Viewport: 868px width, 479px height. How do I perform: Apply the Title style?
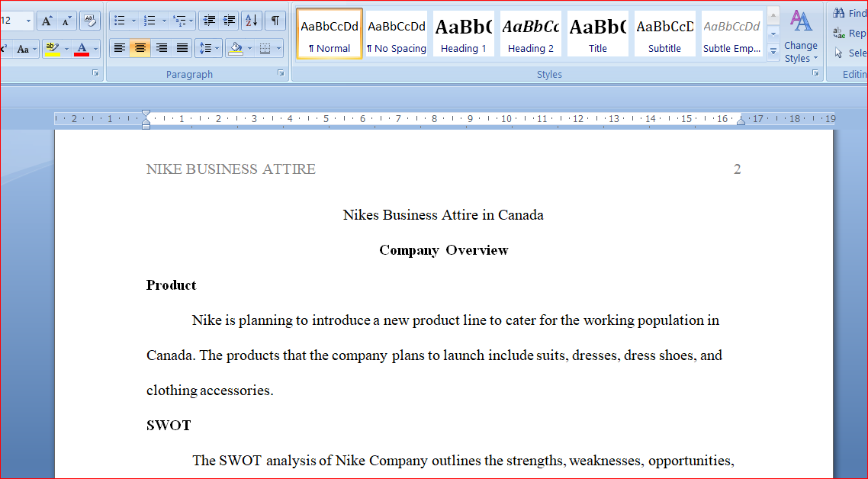coord(598,34)
